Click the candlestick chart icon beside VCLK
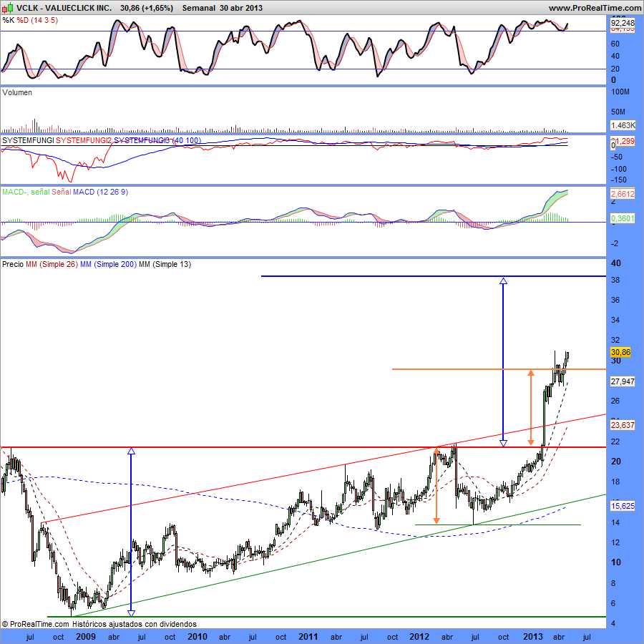 7,7
